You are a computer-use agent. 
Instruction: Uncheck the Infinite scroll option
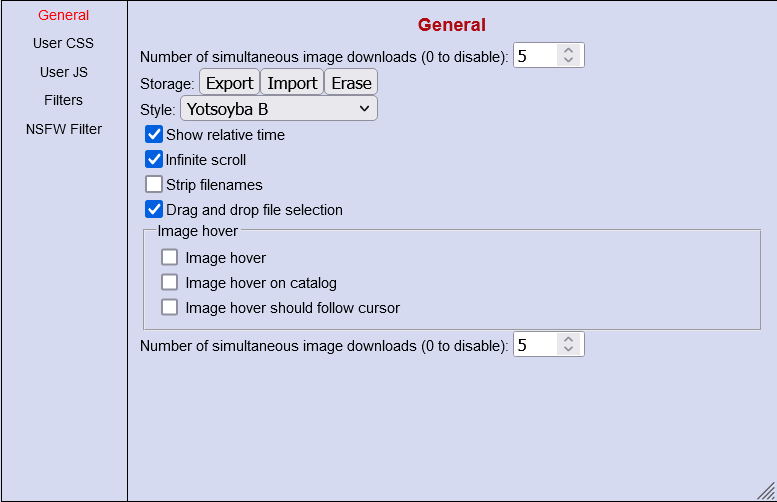click(154, 160)
